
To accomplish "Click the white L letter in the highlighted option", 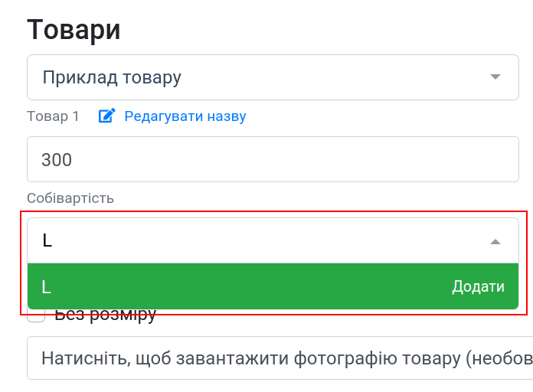I will pos(46,287).
